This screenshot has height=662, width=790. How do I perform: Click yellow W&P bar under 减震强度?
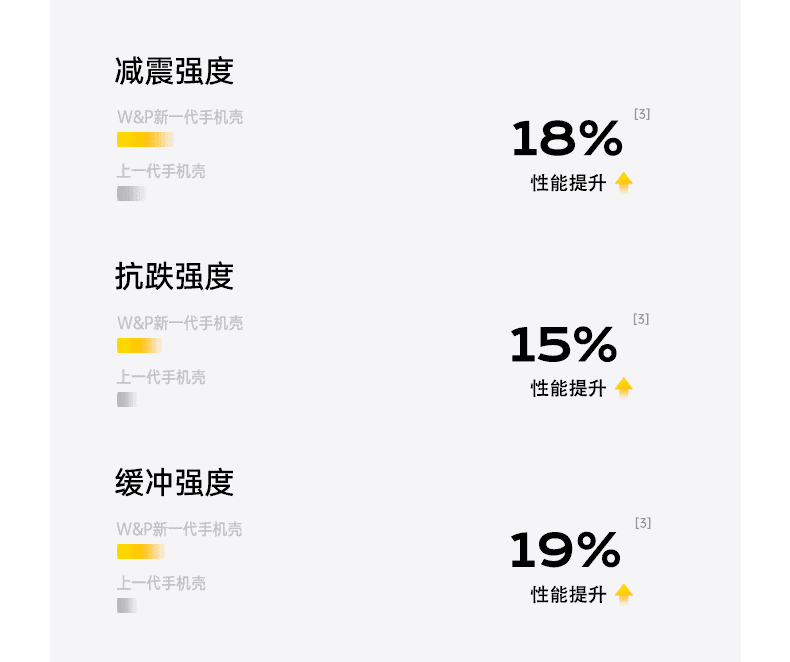coord(145,140)
